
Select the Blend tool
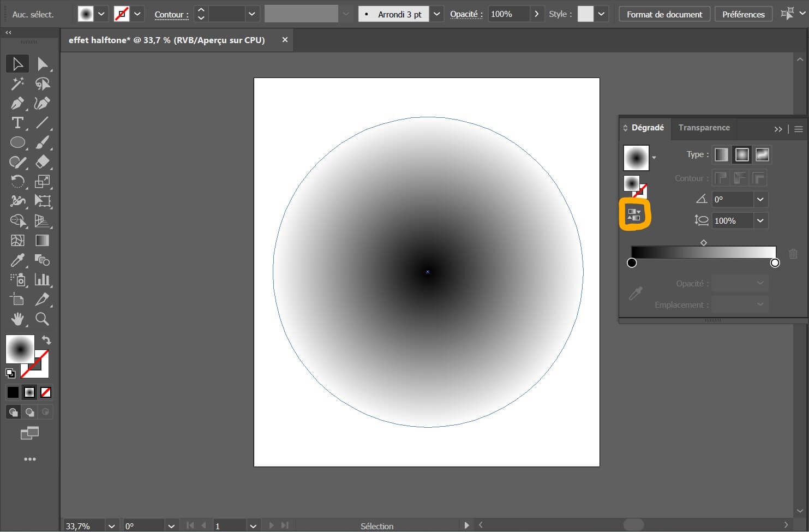click(x=43, y=260)
